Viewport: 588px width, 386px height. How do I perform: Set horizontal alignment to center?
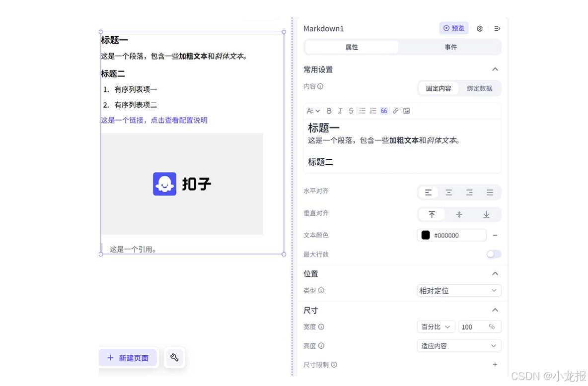[x=448, y=193]
